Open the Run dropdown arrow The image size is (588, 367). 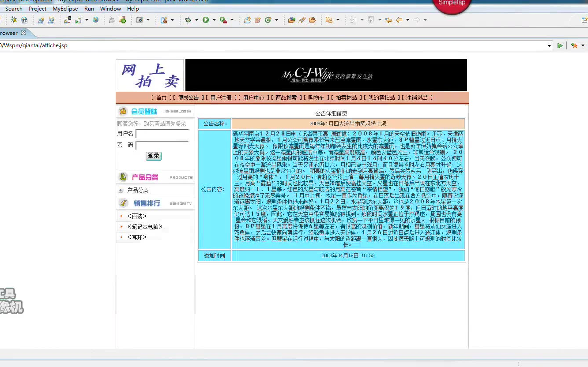pos(214,20)
